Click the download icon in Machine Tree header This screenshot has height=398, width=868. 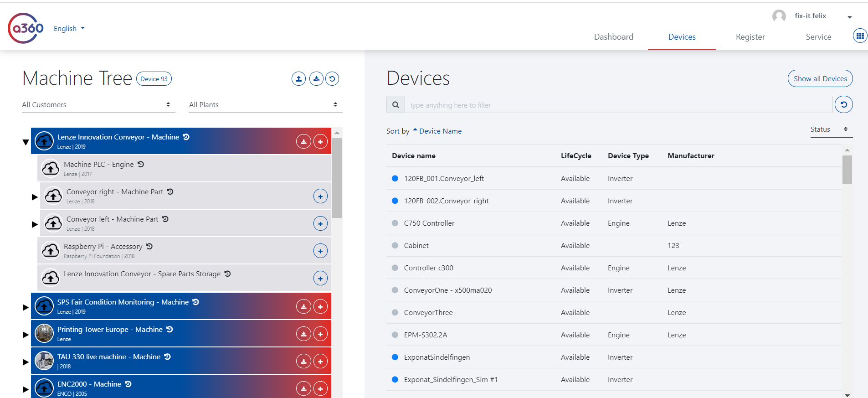tap(316, 79)
